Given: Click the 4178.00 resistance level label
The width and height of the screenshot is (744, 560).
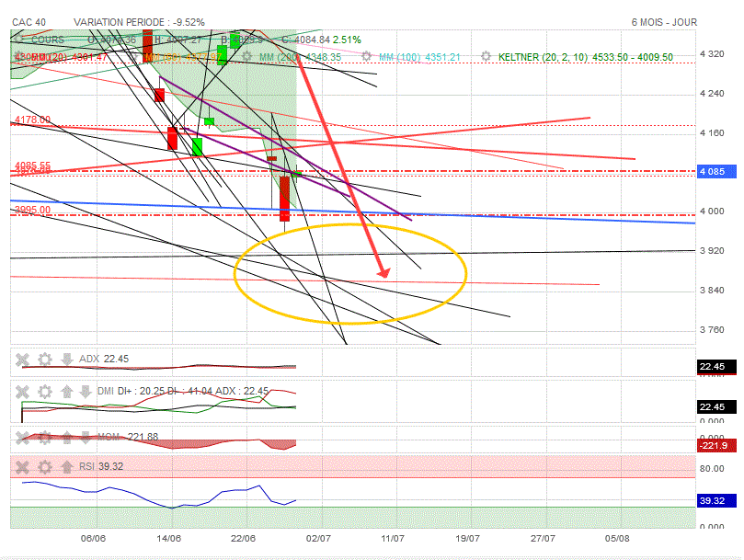Looking at the screenshot, I should pyautogui.click(x=32, y=120).
